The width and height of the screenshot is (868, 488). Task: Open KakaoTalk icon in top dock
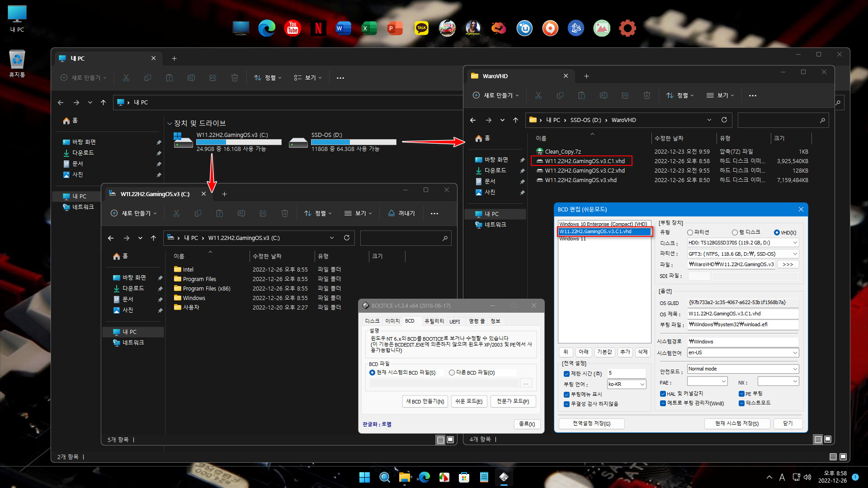pos(421,28)
